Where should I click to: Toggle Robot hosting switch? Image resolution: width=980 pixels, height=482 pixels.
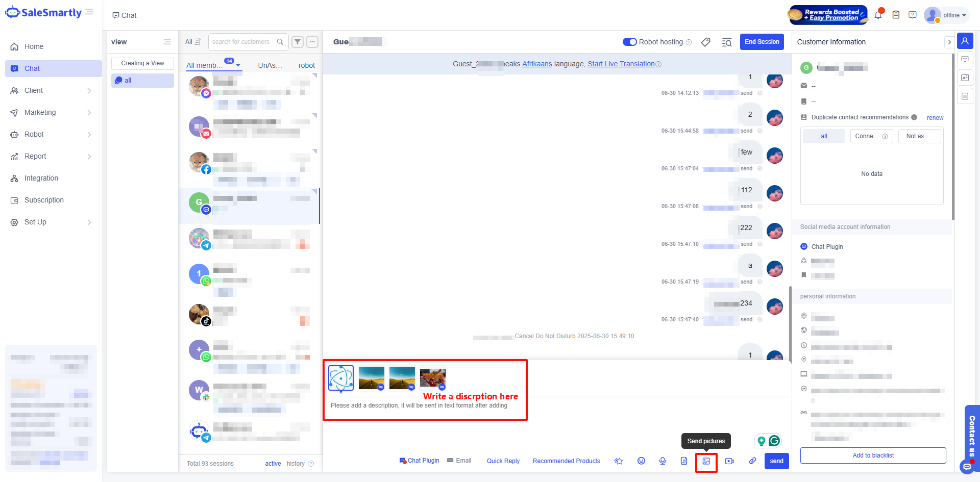pos(629,42)
